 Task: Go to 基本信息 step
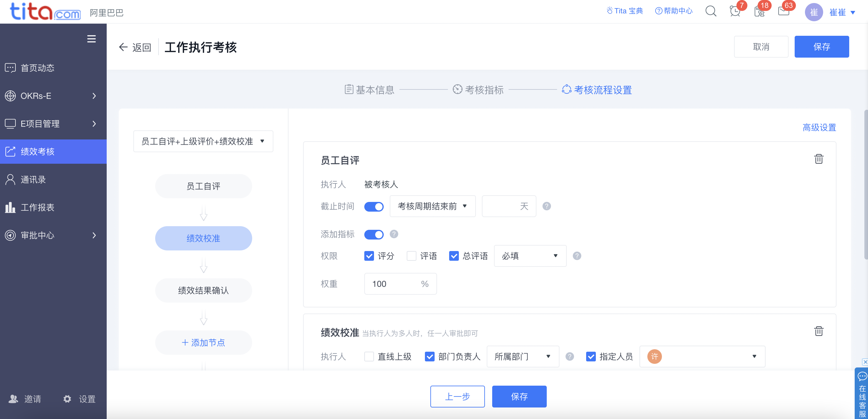tap(369, 90)
